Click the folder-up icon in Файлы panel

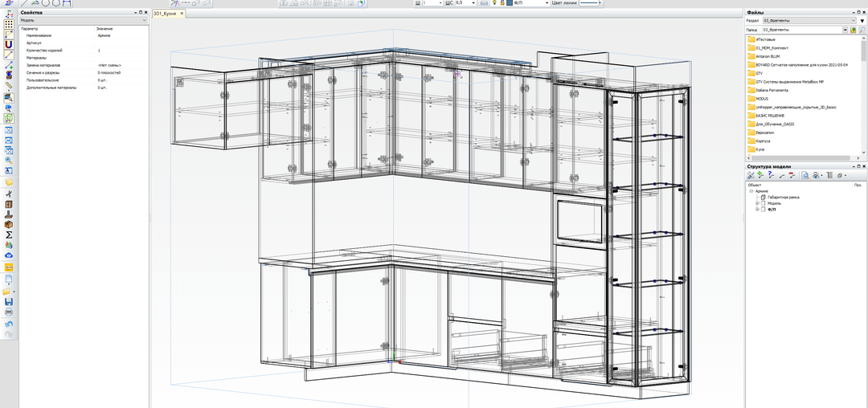853,30
